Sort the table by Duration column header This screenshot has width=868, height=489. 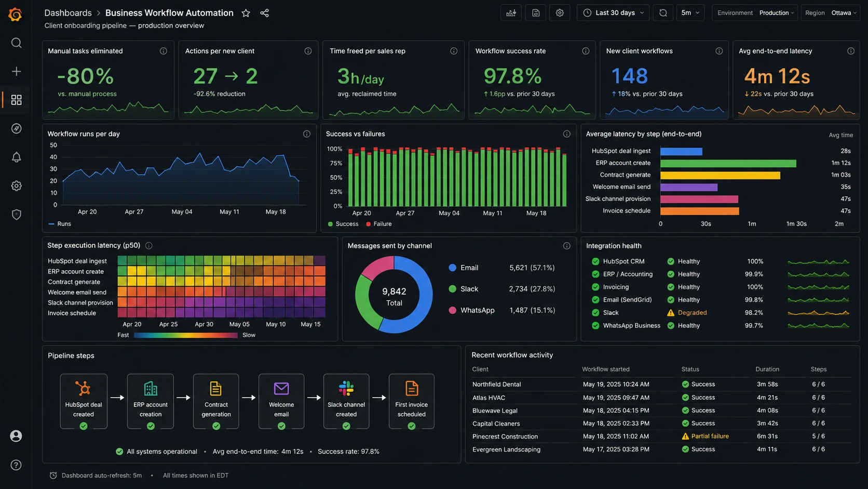767,369
